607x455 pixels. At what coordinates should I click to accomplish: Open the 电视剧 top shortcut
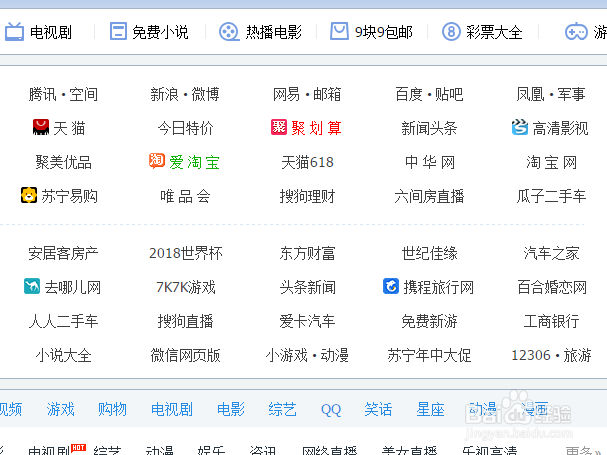[51, 32]
